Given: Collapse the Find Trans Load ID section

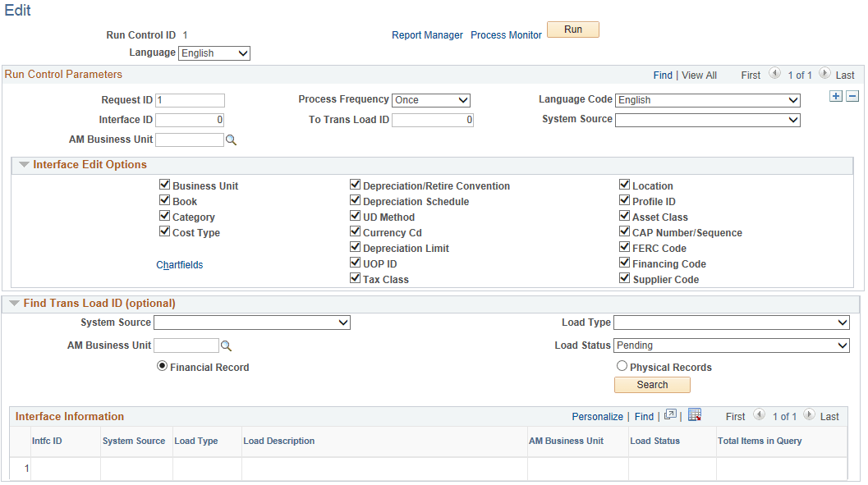Looking at the screenshot, I should 13,304.
